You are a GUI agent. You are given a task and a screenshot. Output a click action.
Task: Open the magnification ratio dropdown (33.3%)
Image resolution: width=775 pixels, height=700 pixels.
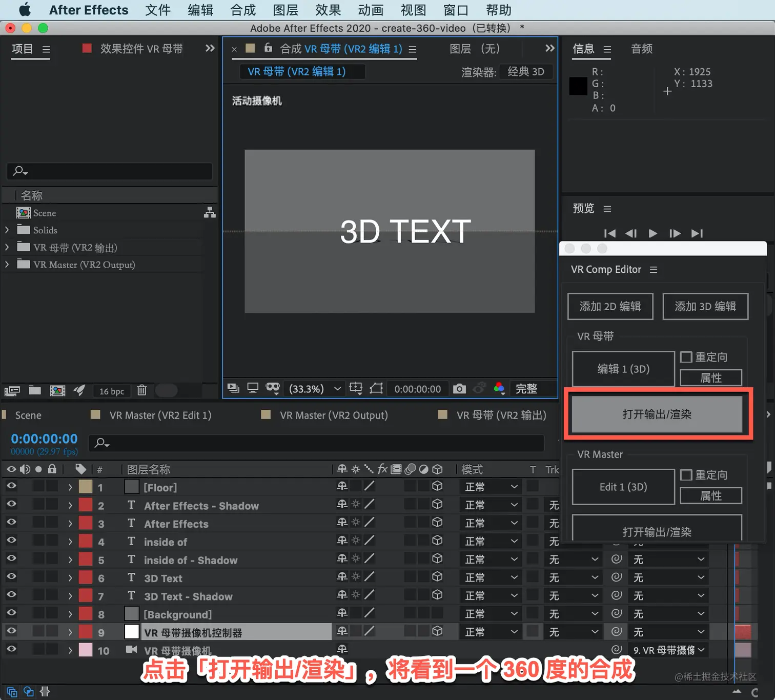click(x=315, y=389)
